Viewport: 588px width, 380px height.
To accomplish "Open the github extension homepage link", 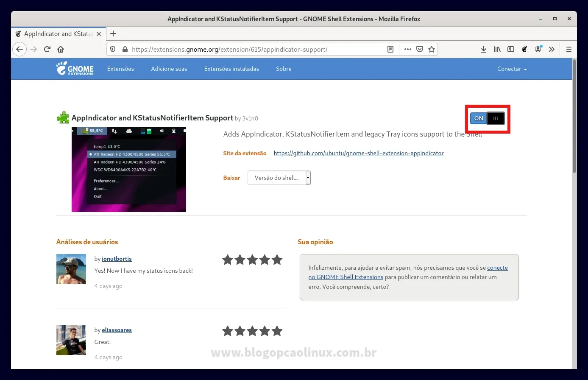I will point(359,153).
